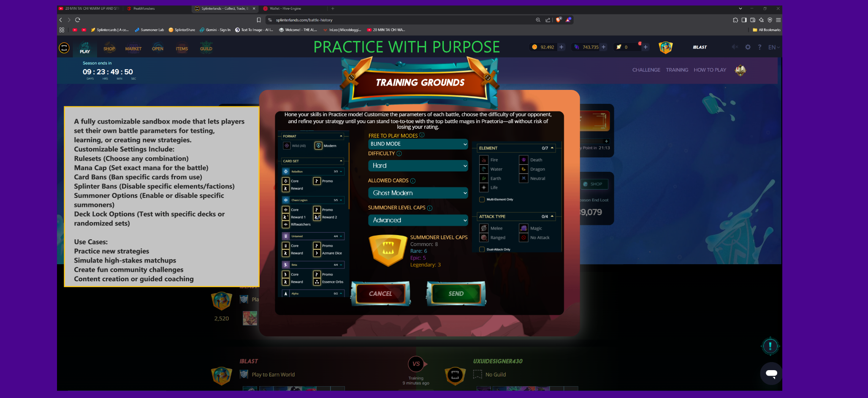Screen dimensions: 868x398
Task: Toggle Chaos Legion Riftwatchers card set
Action: [x=286, y=225]
